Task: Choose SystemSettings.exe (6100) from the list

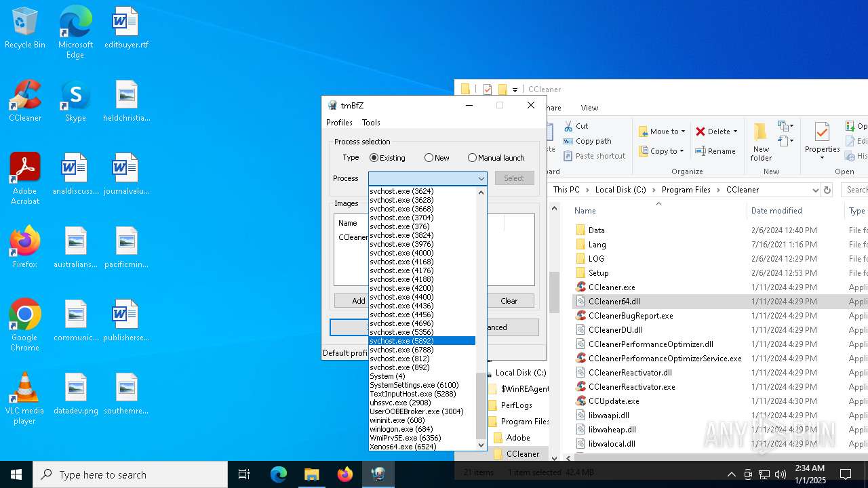Action: click(422, 385)
